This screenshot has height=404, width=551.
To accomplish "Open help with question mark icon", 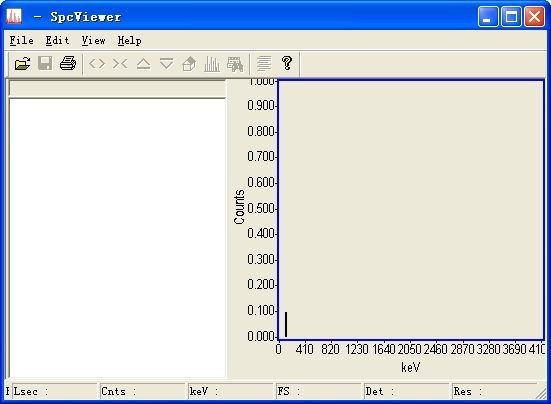I will point(287,63).
